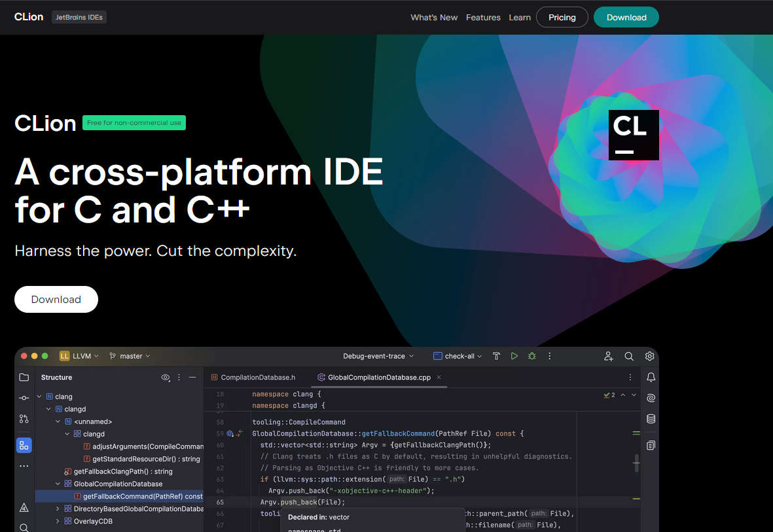773x532 pixels.
Task: Open the Debug-event-trace profile dropdown
Action: click(378, 356)
